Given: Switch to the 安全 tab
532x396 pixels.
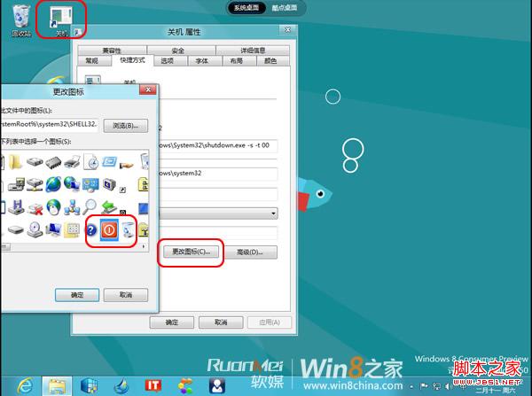Looking at the screenshot, I should coord(181,50).
